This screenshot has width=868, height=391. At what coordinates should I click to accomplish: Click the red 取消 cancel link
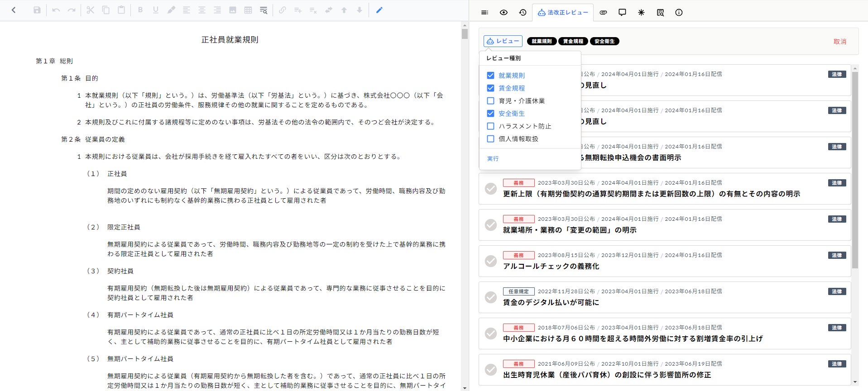(x=839, y=42)
